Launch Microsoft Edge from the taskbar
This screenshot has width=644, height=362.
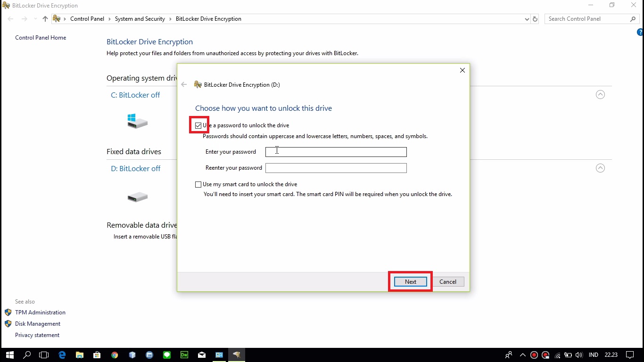click(x=62, y=355)
